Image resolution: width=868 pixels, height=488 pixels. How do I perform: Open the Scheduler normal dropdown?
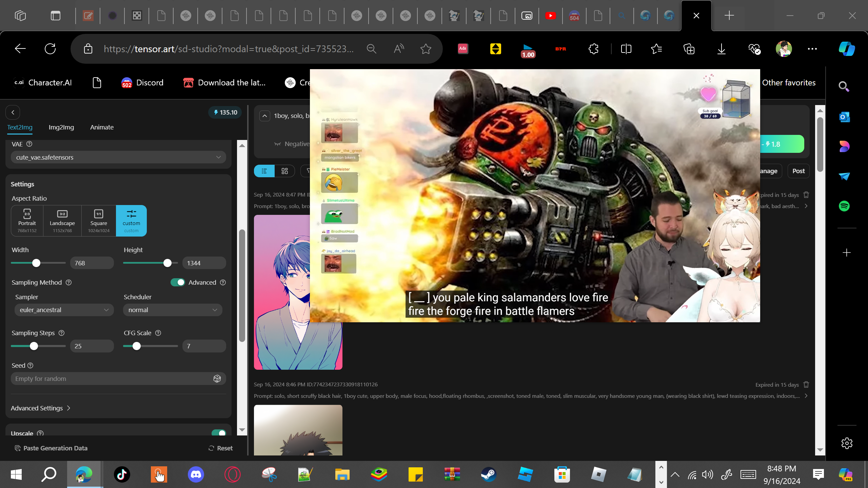coord(173,310)
